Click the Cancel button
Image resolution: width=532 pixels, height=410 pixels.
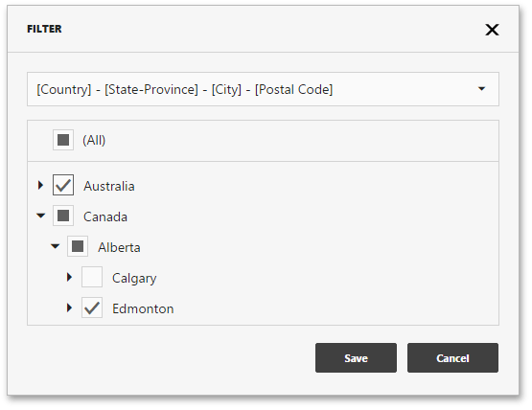pos(452,357)
